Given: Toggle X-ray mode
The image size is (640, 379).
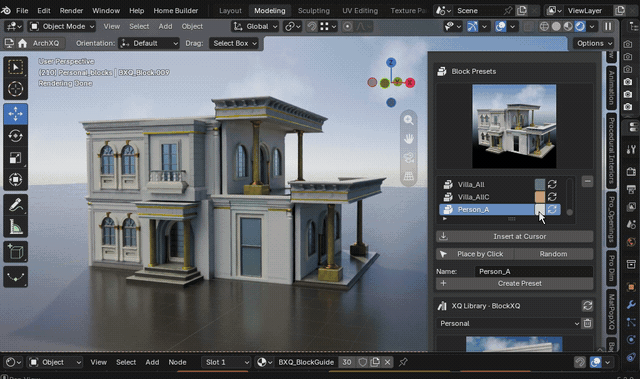Looking at the screenshot, I should point(528,27).
